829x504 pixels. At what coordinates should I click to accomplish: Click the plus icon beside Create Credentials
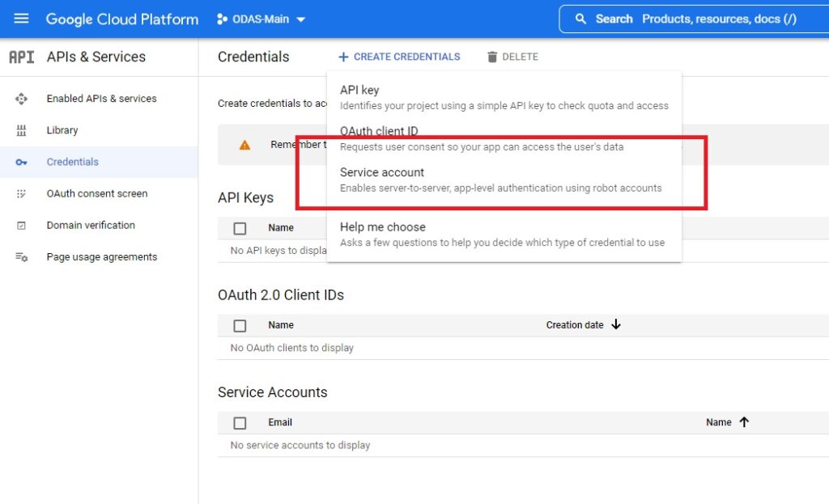coord(343,57)
